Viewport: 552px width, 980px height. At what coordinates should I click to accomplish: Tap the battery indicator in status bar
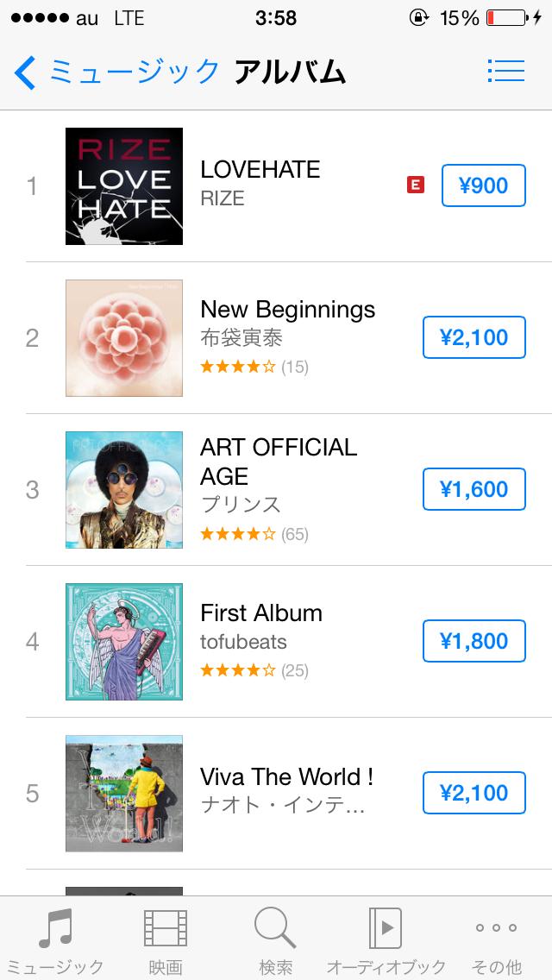coord(506,18)
